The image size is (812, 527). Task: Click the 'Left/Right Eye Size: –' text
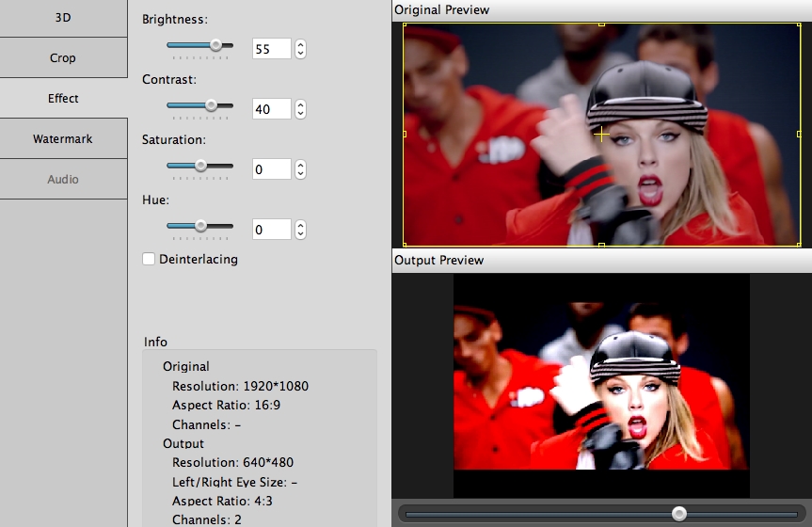[x=234, y=482]
